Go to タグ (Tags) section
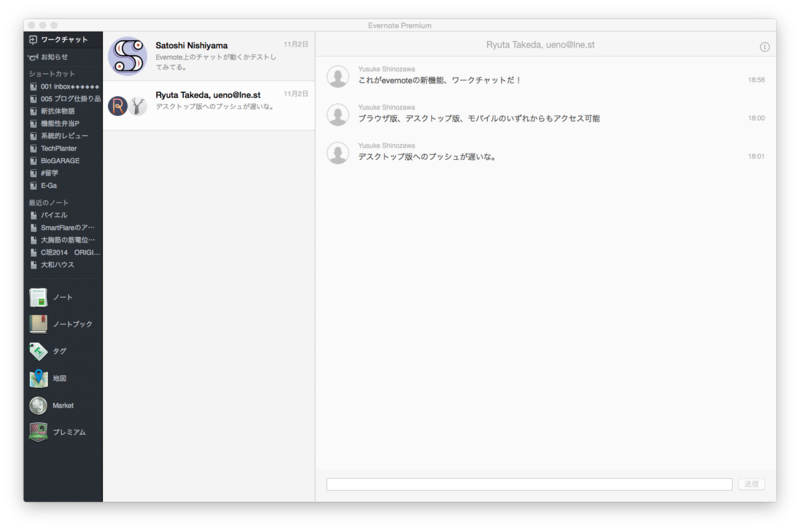The width and height of the screenshot is (800, 530). click(x=48, y=351)
